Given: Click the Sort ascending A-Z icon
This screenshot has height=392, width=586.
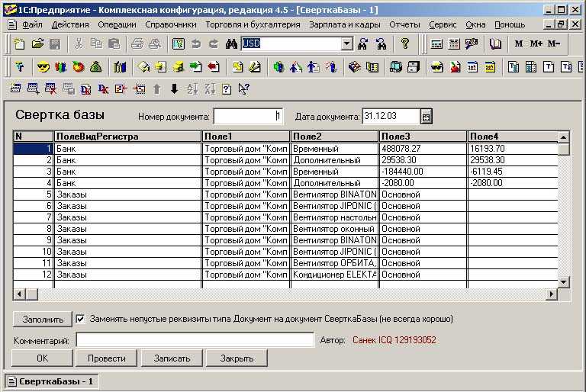Looking at the screenshot, I should tap(192, 89).
